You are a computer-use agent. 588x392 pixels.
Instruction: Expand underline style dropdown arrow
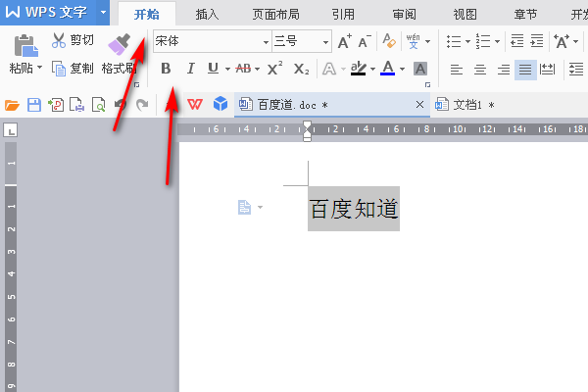pos(227,69)
